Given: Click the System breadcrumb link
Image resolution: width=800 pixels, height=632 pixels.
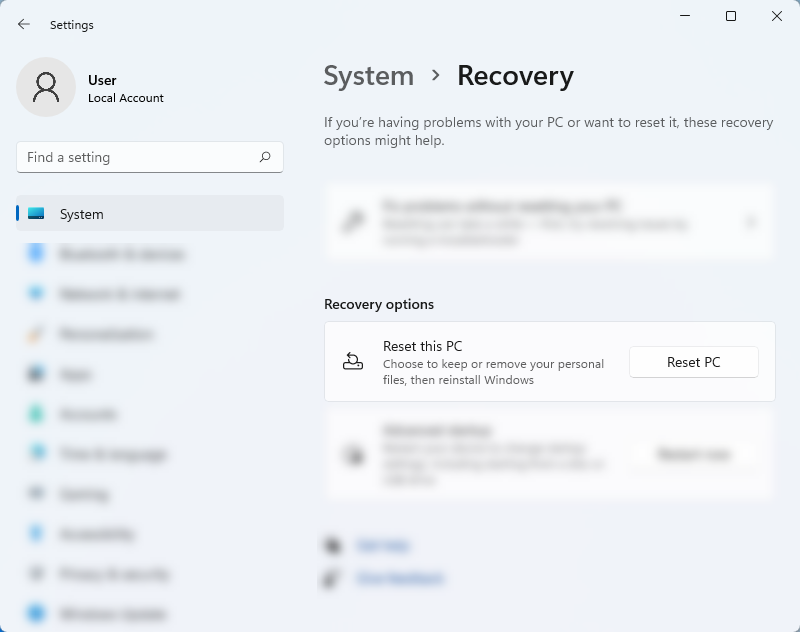Looking at the screenshot, I should [x=369, y=76].
